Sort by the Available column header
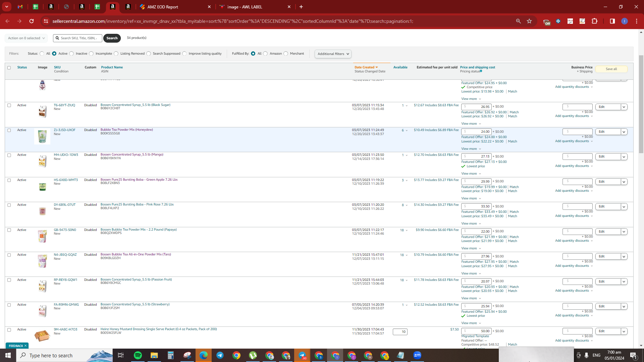Screen dimensions: 644x362 (400, 67)
